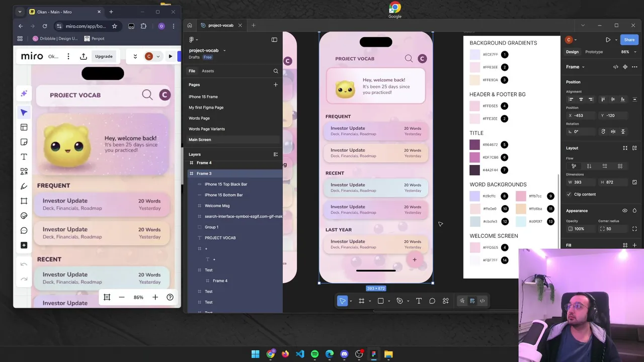Click swatch #4A2F44 under TITLE
The image size is (644, 362).
[x=474, y=170]
